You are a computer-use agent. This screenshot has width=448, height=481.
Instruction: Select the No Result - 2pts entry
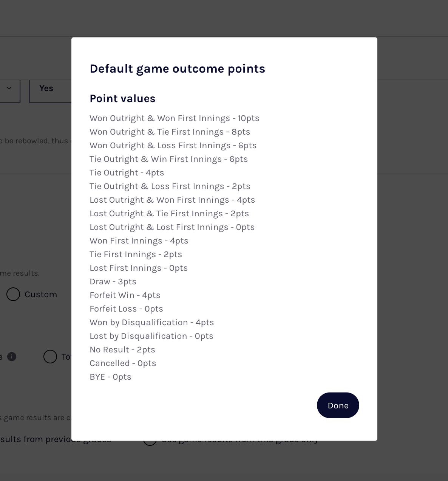click(x=122, y=349)
